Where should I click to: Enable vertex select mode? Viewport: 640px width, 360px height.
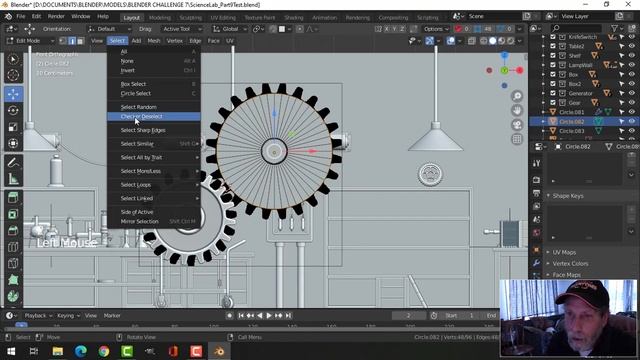tap(63, 41)
